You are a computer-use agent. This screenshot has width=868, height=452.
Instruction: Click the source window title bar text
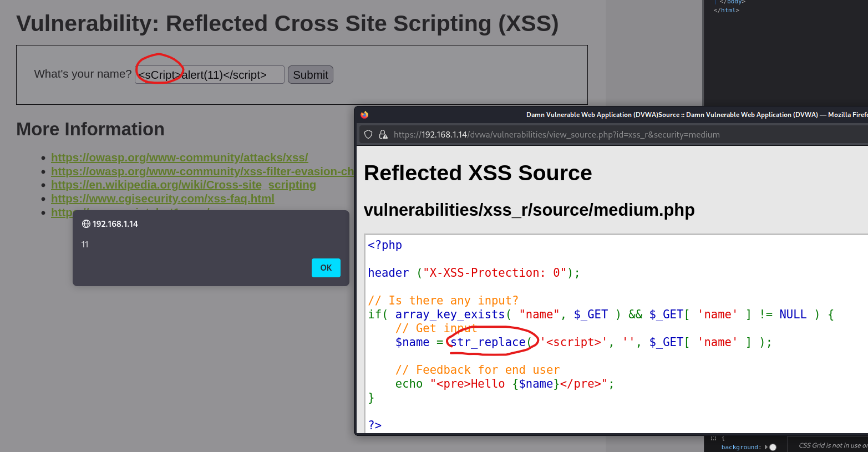697,115
